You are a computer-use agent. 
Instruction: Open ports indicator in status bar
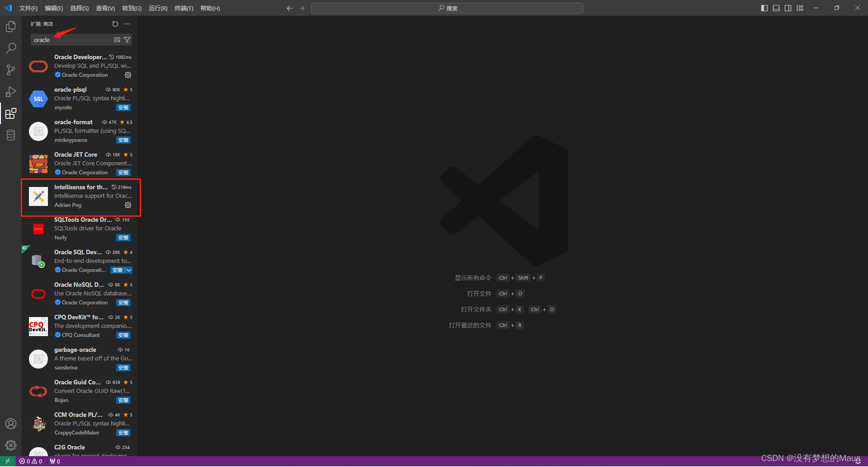pos(55,461)
